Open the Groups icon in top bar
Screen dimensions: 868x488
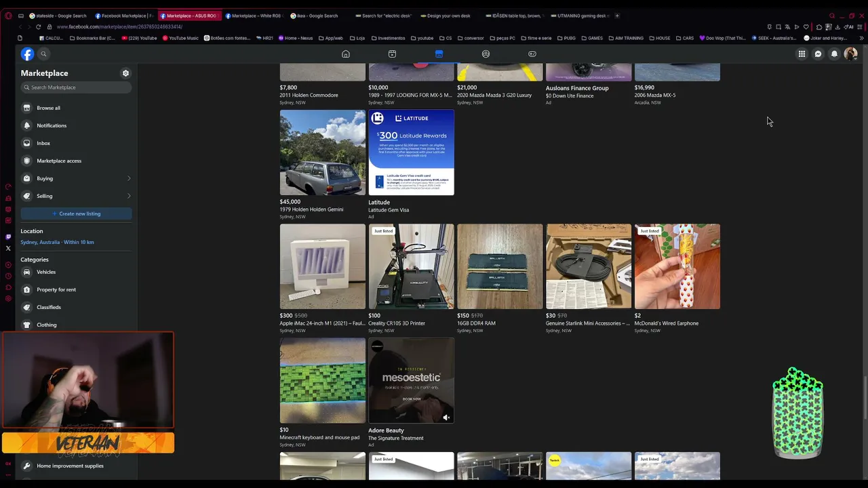click(486, 54)
